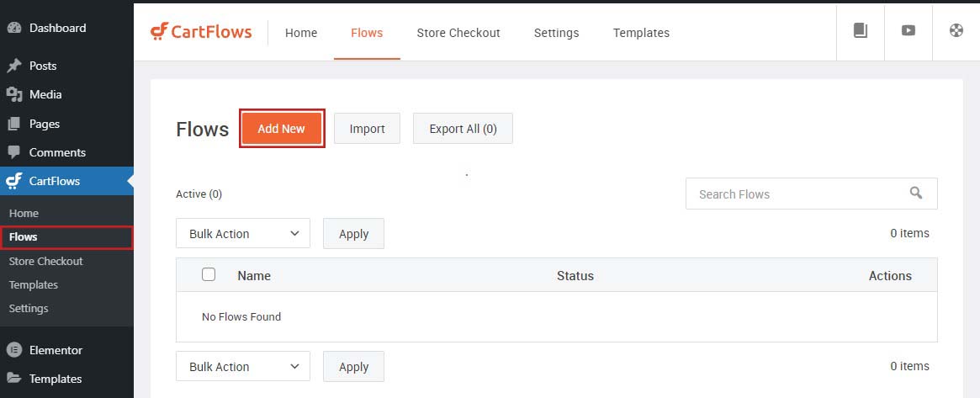The width and height of the screenshot is (980, 398).
Task: Click the search magnifier icon
Action: [916, 193]
